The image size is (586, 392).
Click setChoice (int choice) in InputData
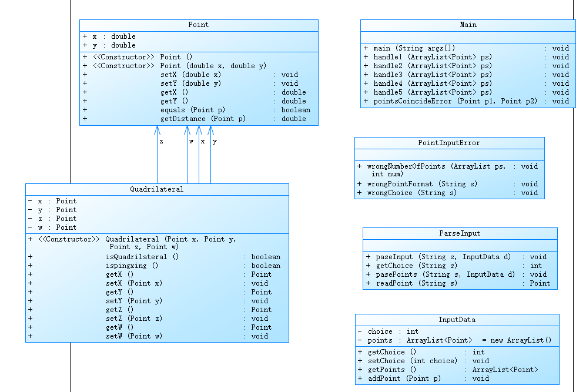pyautogui.click(x=423, y=361)
